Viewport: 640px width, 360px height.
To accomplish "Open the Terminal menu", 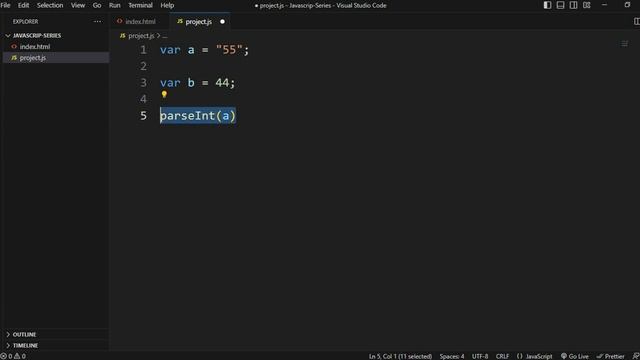I will pos(140,5).
